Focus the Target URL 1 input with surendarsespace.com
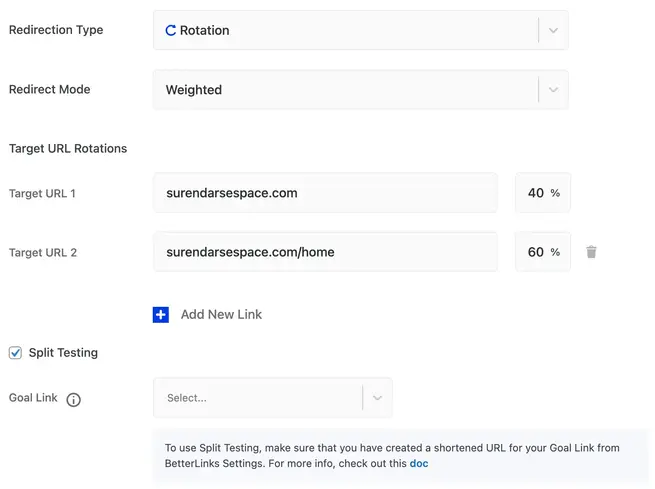Screen dimensions: 655x489 pyautogui.click(x=325, y=193)
